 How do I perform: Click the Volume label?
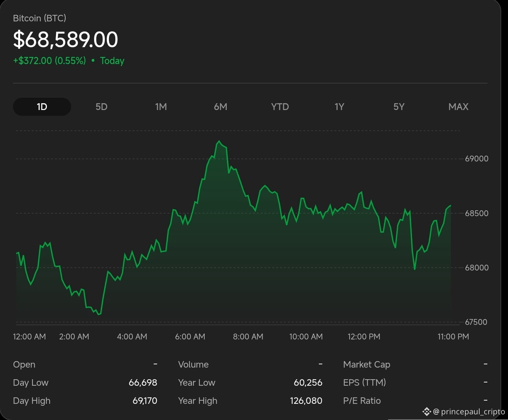(x=193, y=364)
